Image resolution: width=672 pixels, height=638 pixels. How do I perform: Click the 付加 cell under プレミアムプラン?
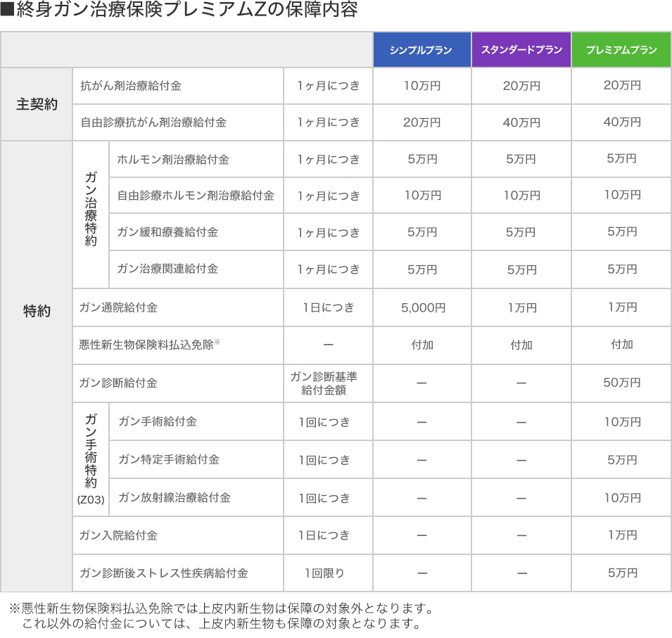click(x=622, y=345)
